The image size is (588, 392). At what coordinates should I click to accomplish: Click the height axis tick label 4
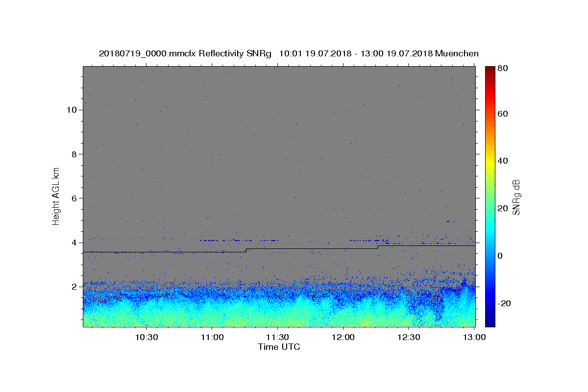pyautogui.click(x=74, y=243)
